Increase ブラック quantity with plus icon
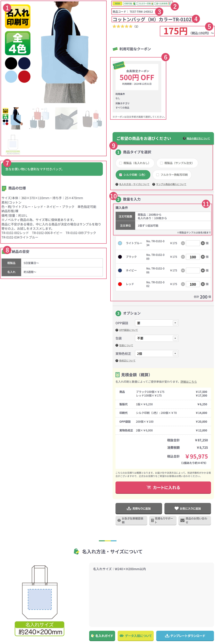The height and width of the screenshot is (644, 215). (203, 257)
